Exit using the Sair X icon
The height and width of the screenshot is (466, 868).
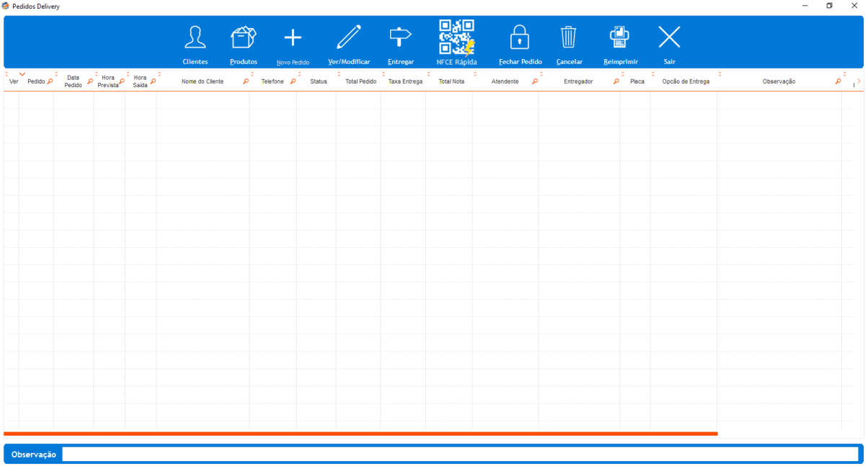(x=669, y=37)
